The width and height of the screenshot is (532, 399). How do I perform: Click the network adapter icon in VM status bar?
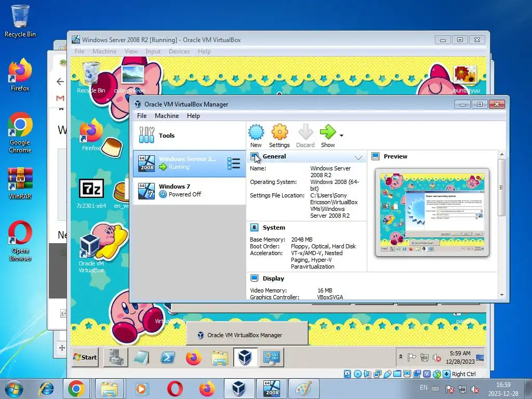coord(377,374)
